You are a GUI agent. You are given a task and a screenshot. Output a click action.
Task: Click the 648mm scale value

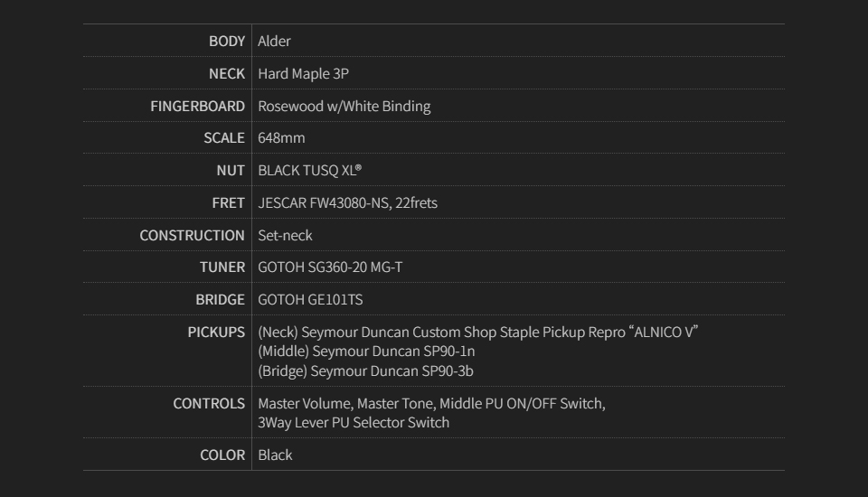(281, 137)
